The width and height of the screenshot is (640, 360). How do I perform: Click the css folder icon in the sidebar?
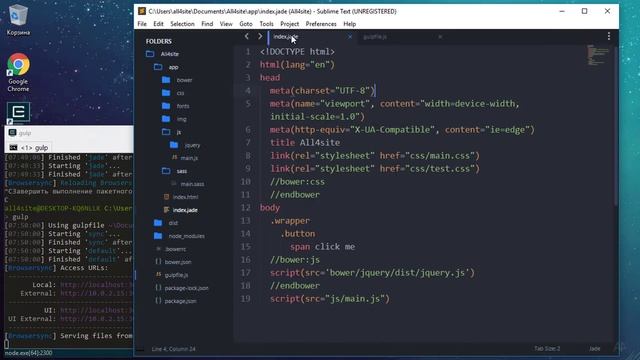click(166, 93)
